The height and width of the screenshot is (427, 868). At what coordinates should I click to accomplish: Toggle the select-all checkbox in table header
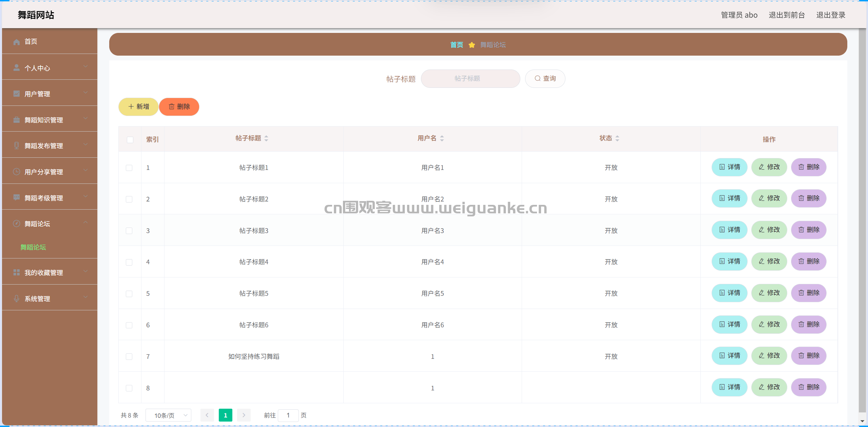[x=130, y=140]
